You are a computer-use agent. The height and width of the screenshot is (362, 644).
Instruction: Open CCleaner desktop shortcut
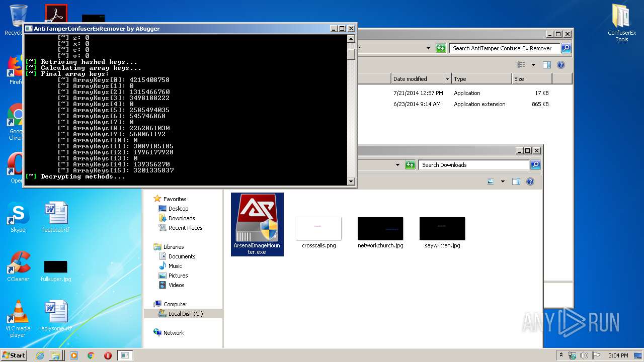coord(18,267)
